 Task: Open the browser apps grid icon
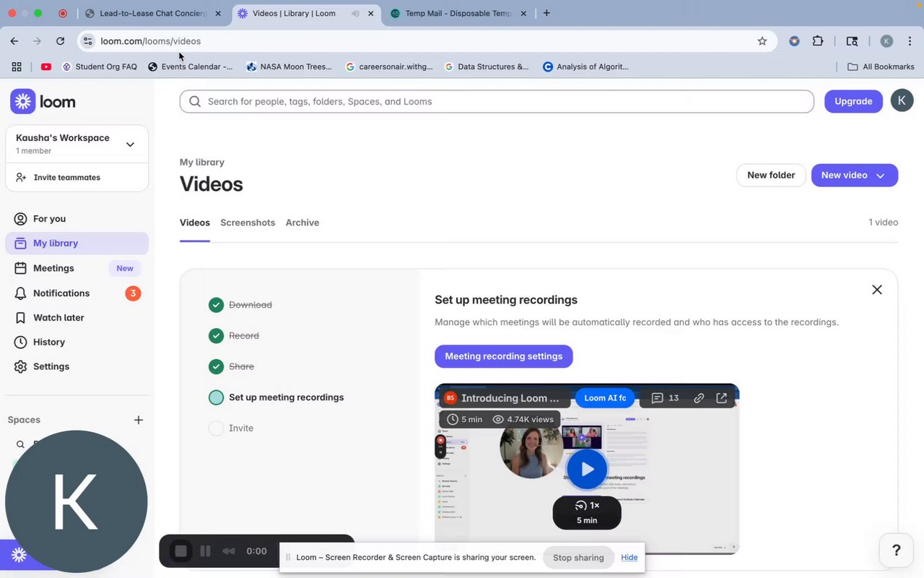[17, 66]
